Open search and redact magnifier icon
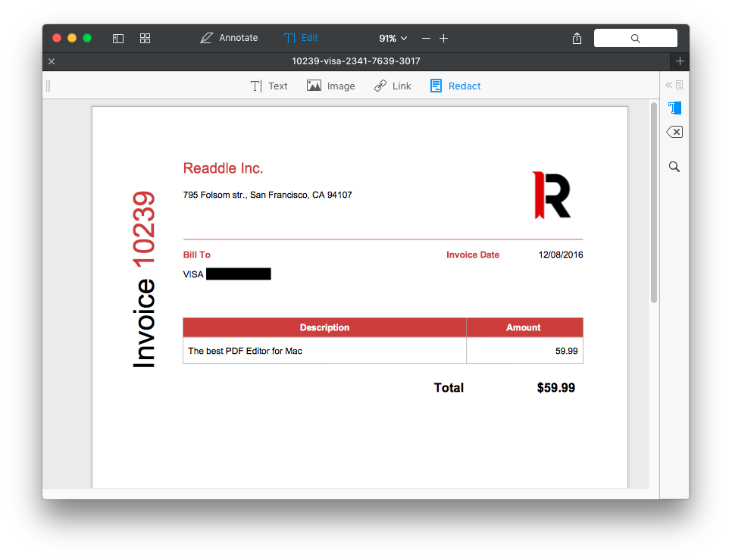732x560 pixels. pyautogui.click(x=674, y=167)
